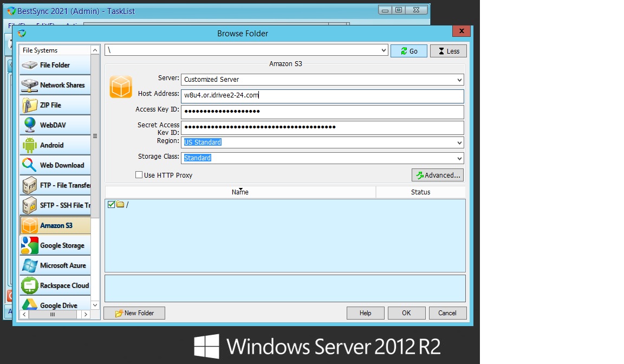Open WebDAV file system

coord(55,125)
